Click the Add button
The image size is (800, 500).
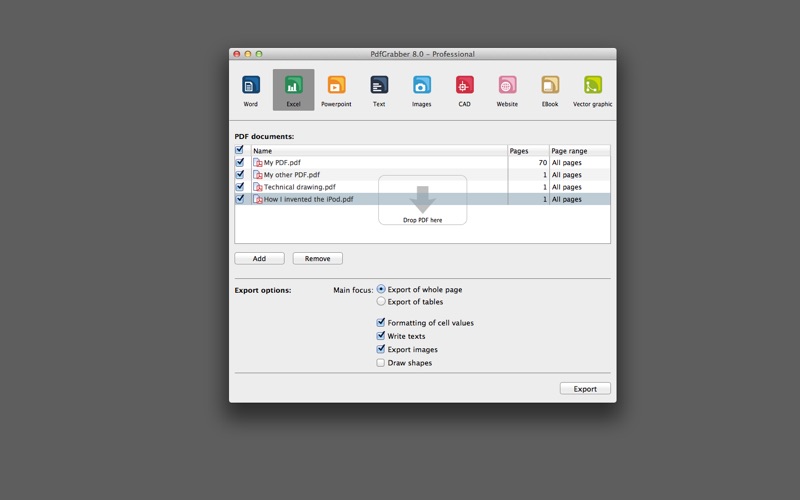point(259,259)
